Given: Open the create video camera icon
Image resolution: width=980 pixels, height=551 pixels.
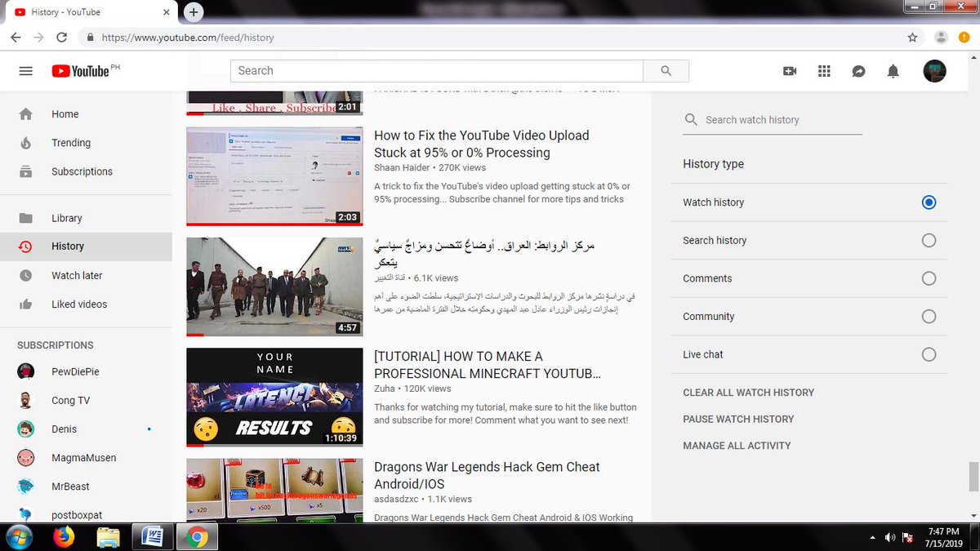Looking at the screenshot, I should click(790, 71).
